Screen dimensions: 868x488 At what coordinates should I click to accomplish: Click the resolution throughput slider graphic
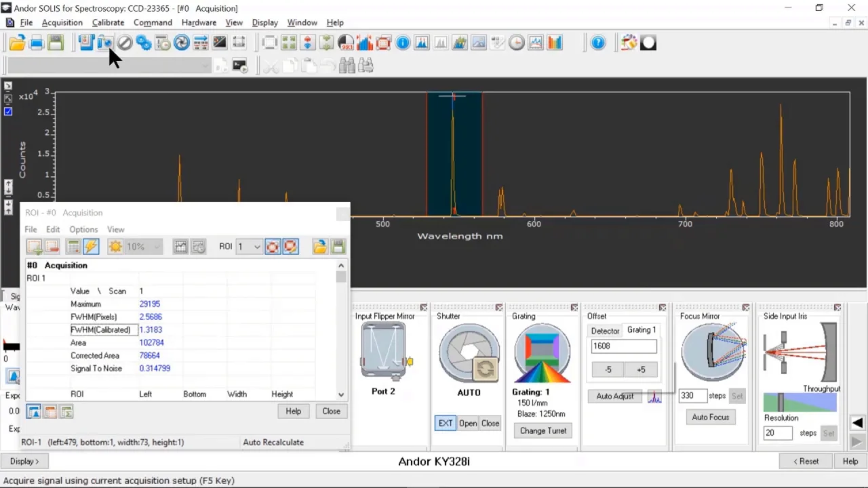(x=800, y=402)
